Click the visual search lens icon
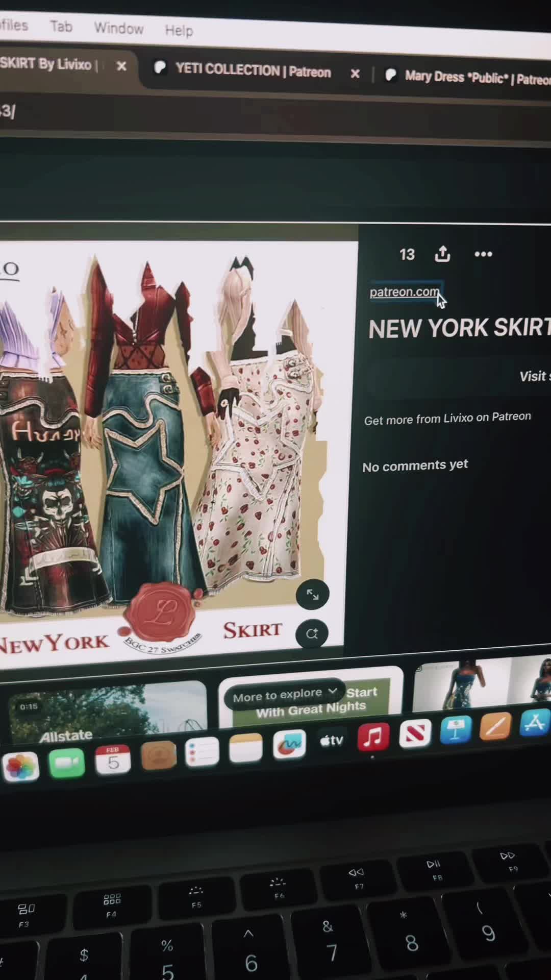This screenshot has height=980, width=551. tap(312, 633)
